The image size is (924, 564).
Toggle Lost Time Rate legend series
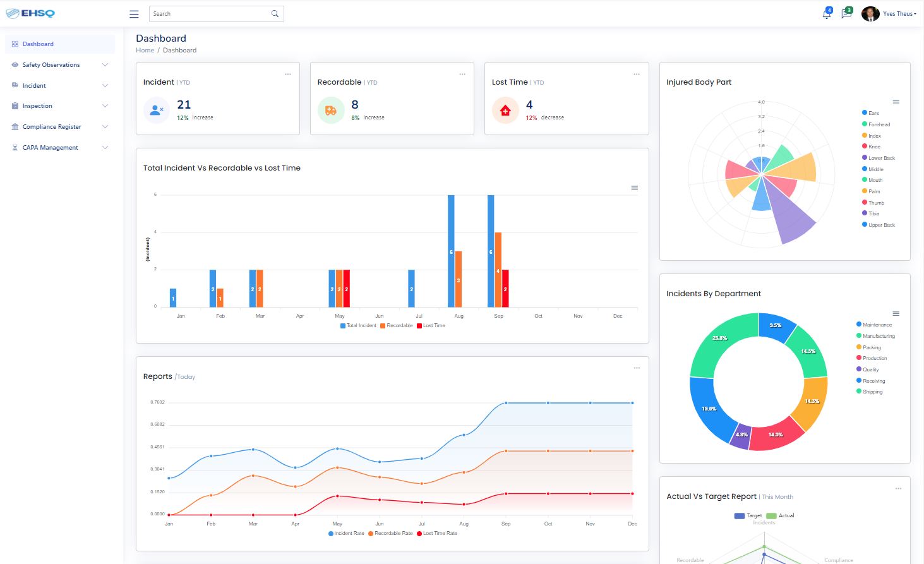436,534
